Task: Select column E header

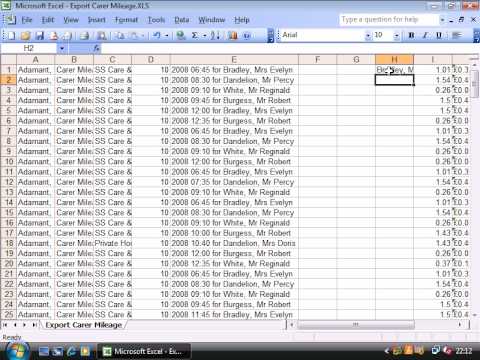Action: tap(234, 60)
